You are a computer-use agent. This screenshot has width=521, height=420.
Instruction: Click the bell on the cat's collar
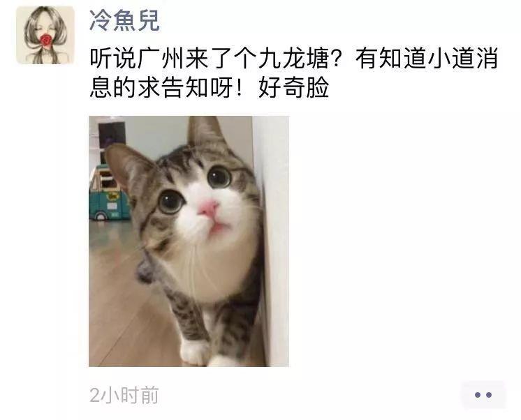145,271
